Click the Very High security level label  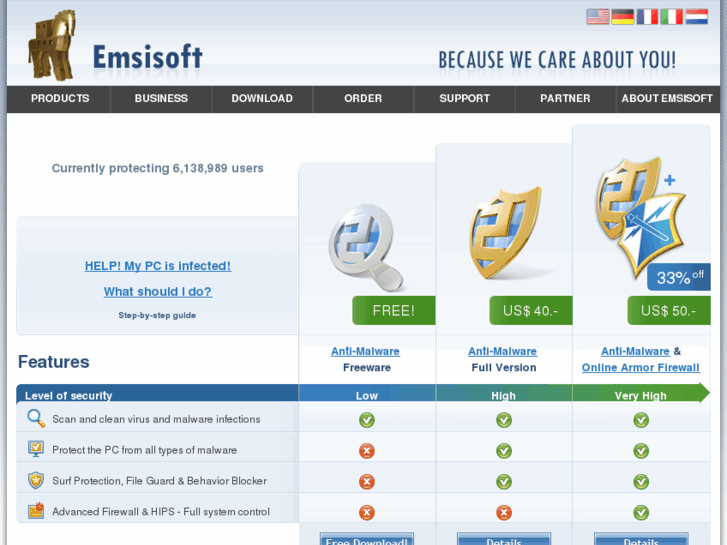641,396
